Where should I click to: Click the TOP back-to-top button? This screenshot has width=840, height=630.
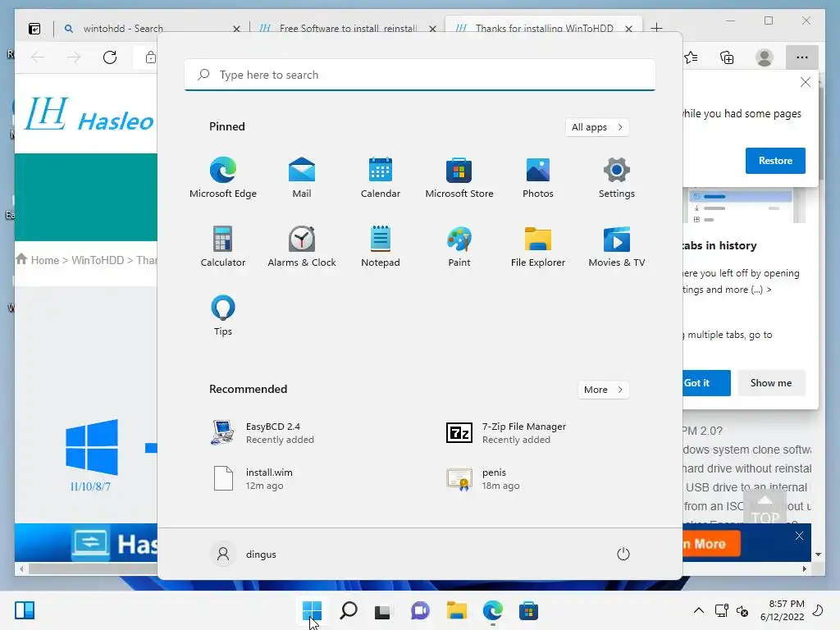[x=765, y=508]
